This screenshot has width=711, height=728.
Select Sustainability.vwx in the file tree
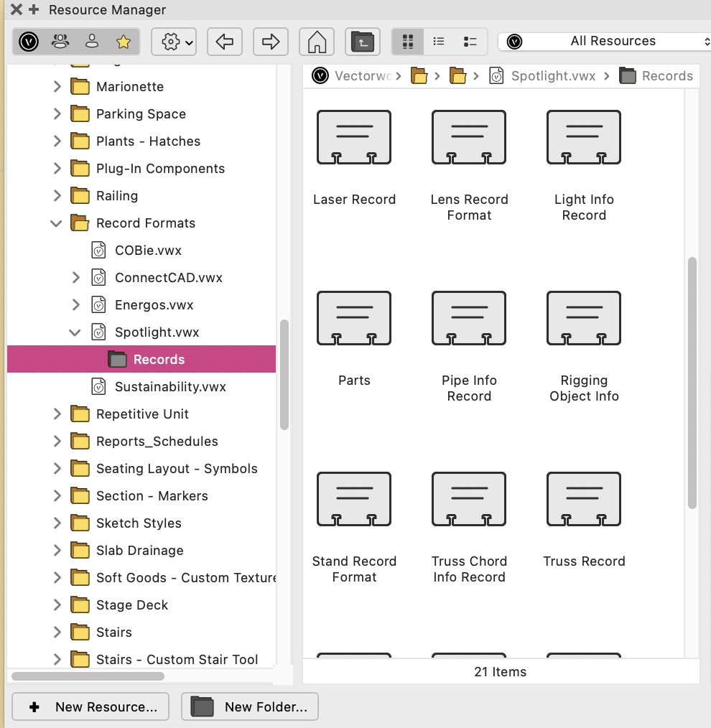coord(169,387)
